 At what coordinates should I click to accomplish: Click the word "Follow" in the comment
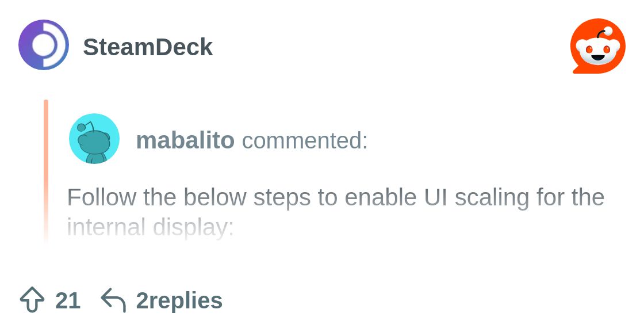102,197
